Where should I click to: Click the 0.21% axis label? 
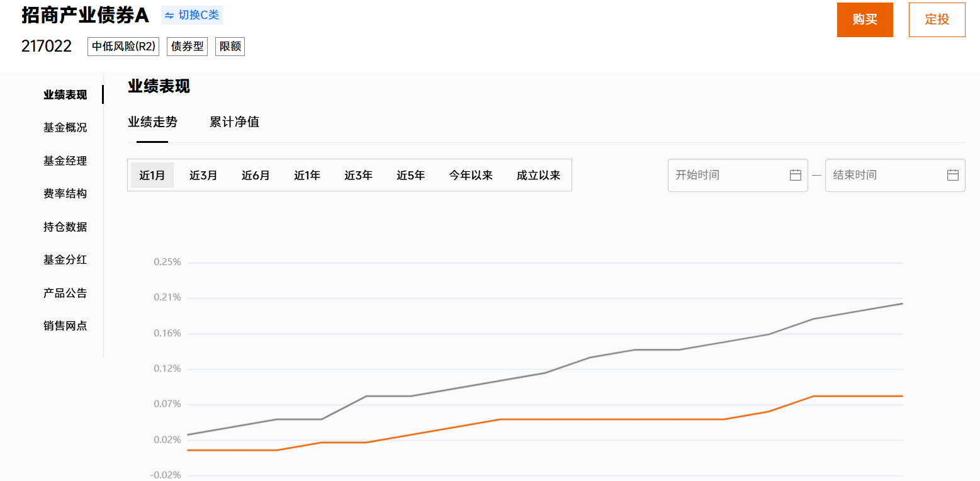167,297
